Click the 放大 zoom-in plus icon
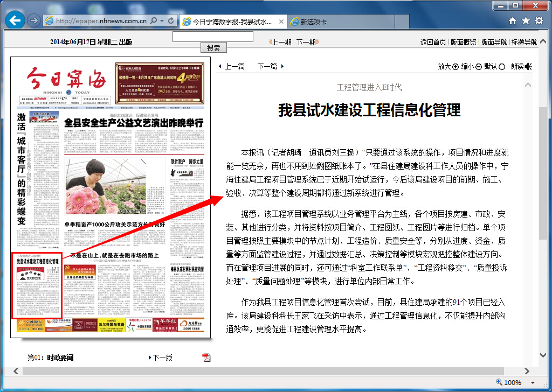552x392 pixels. pyautogui.click(x=456, y=67)
